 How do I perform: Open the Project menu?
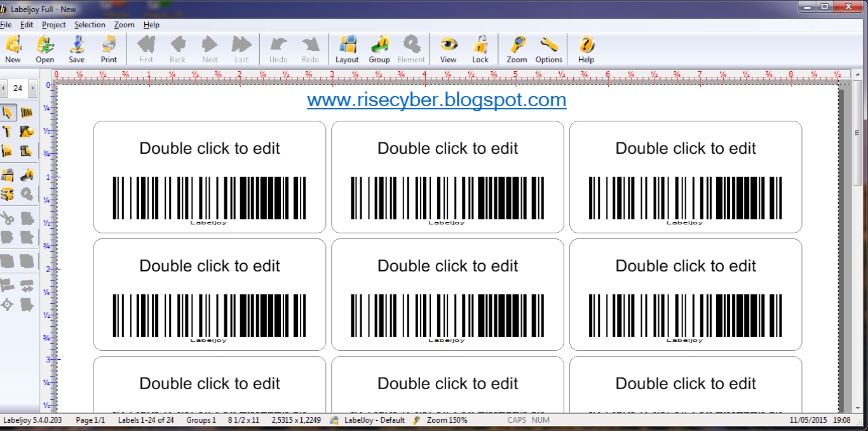pyautogui.click(x=54, y=25)
